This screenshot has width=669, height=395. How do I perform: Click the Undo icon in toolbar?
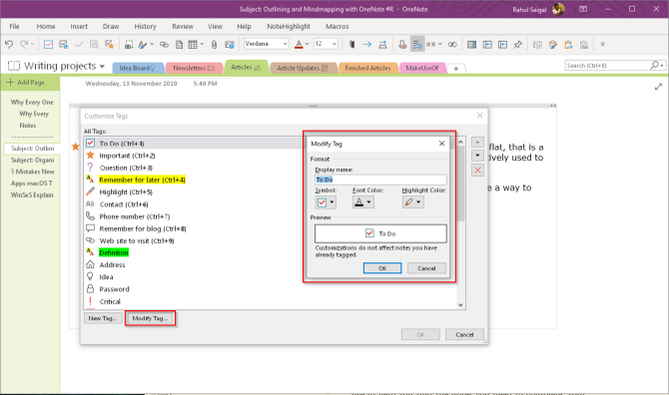click(x=9, y=44)
